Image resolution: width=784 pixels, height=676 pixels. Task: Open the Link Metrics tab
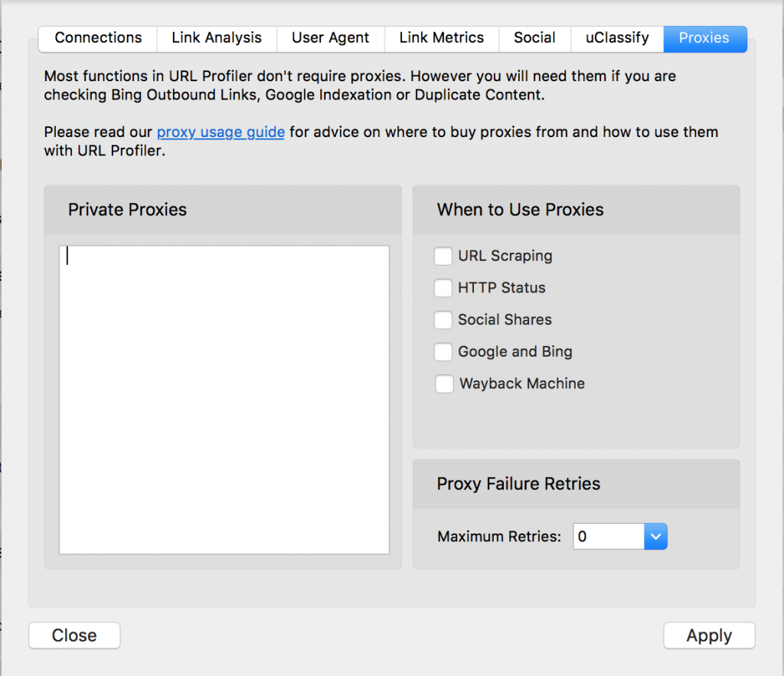click(x=441, y=38)
